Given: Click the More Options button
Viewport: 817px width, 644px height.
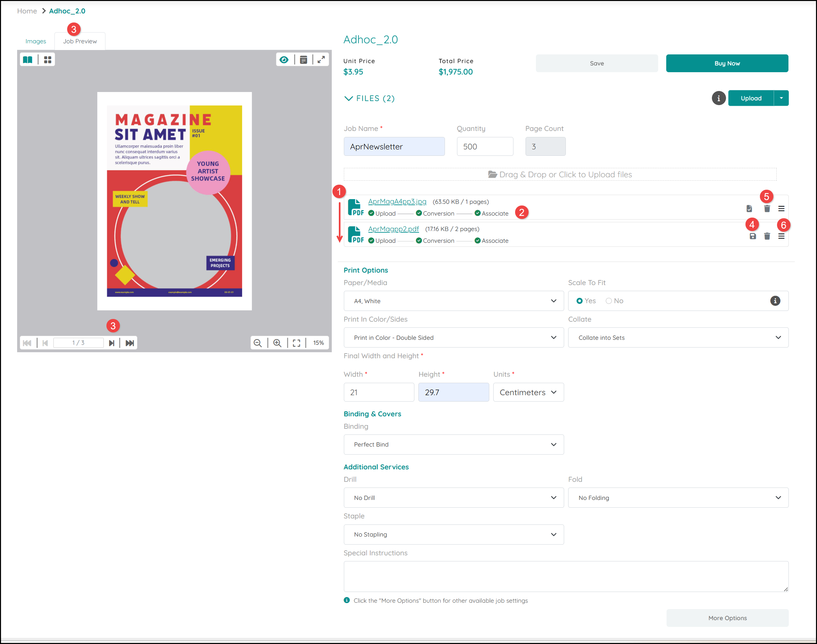Looking at the screenshot, I should [x=727, y=618].
